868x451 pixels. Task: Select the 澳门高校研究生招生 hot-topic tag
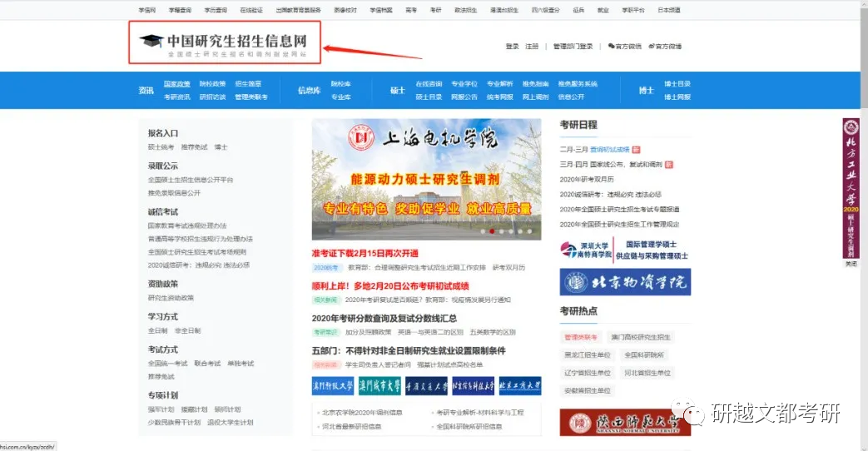pos(641,337)
